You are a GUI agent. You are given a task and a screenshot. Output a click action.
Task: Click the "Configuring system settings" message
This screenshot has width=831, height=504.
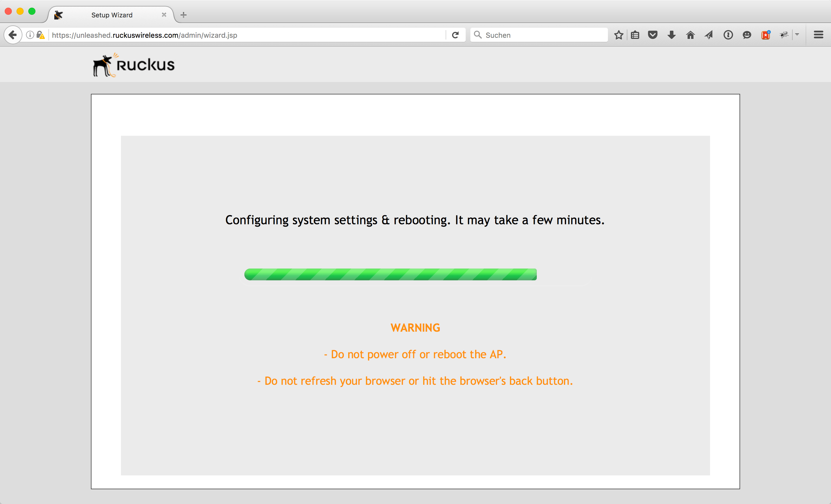(x=415, y=220)
